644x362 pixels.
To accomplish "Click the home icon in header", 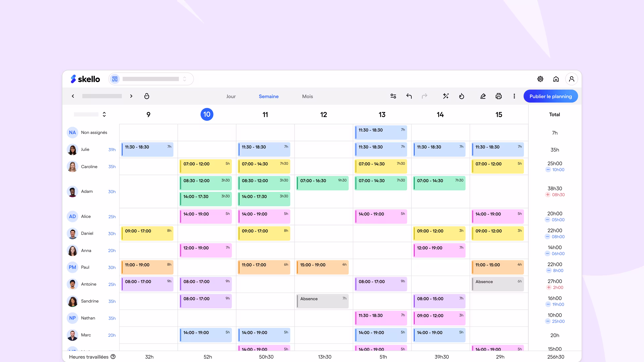I will pyautogui.click(x=556, y=79).
